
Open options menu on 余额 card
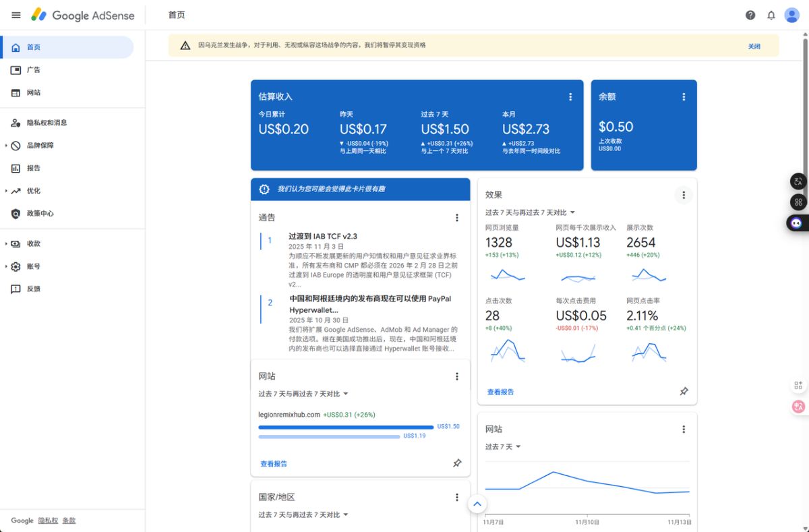[684, 96]
